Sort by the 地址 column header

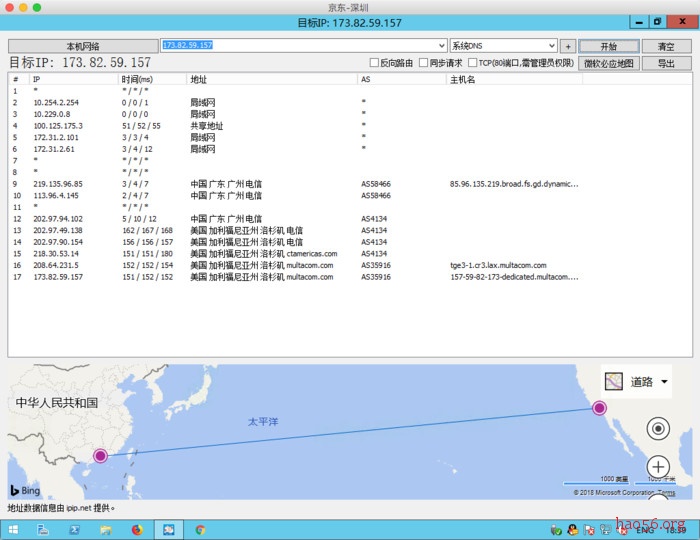271,79
